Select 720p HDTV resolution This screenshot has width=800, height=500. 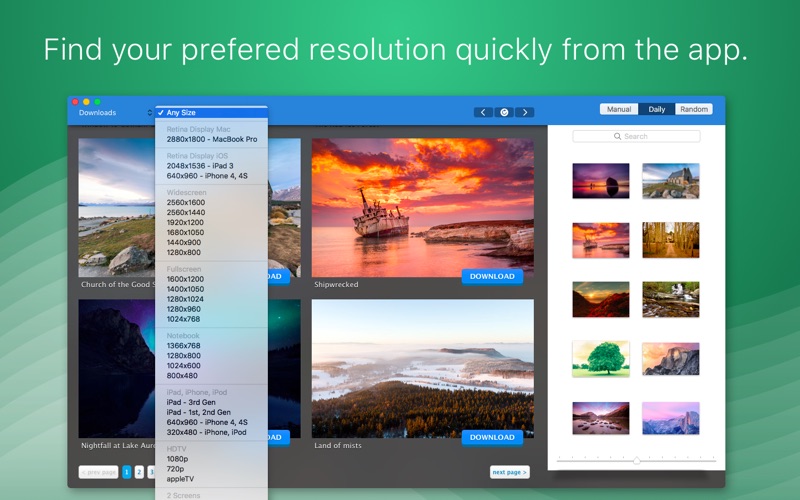pos(211,469)
